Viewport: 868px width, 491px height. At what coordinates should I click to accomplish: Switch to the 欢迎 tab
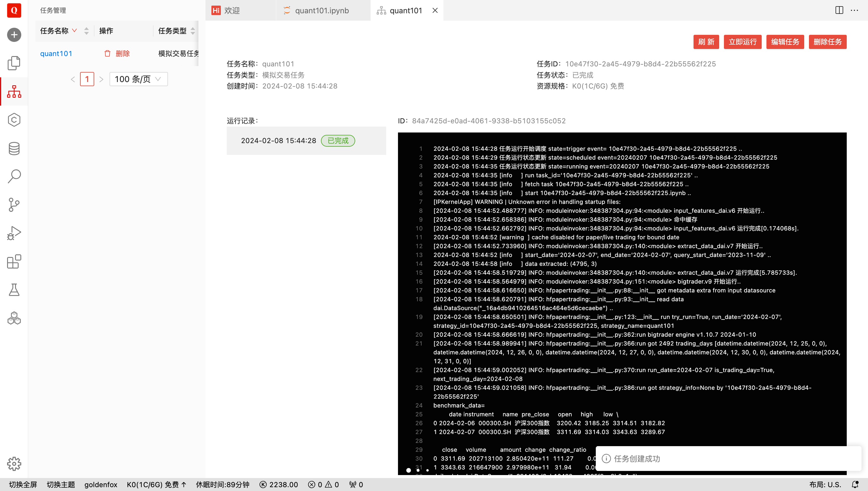pyautogui.click(x=232, y=10)
